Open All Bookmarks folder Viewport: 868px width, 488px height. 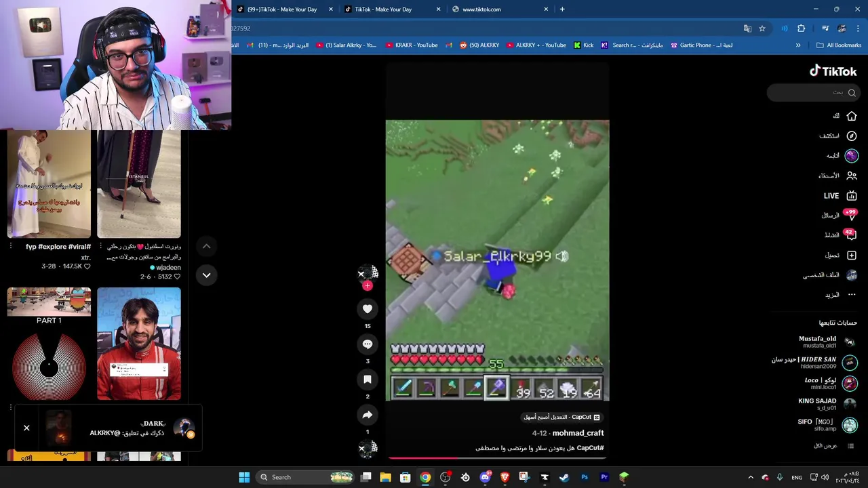839,45
